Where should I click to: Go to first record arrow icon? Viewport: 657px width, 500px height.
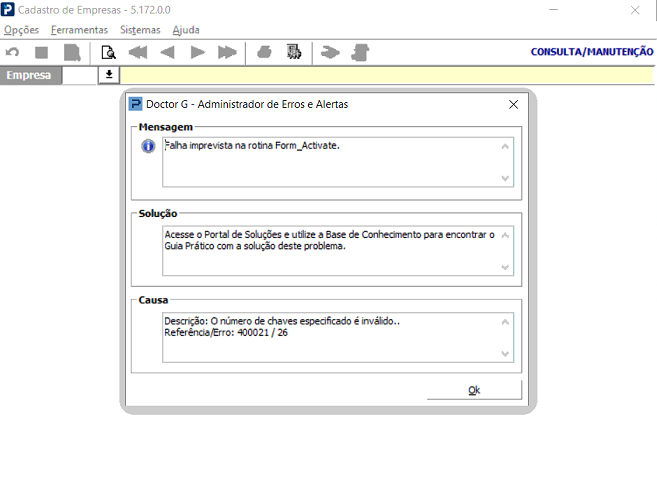[x=138, y=52]
